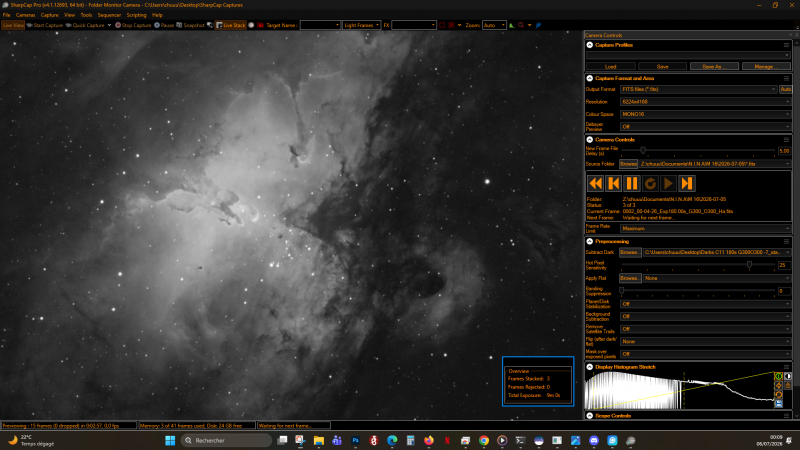Click the Target Name input field

[320, 25]
